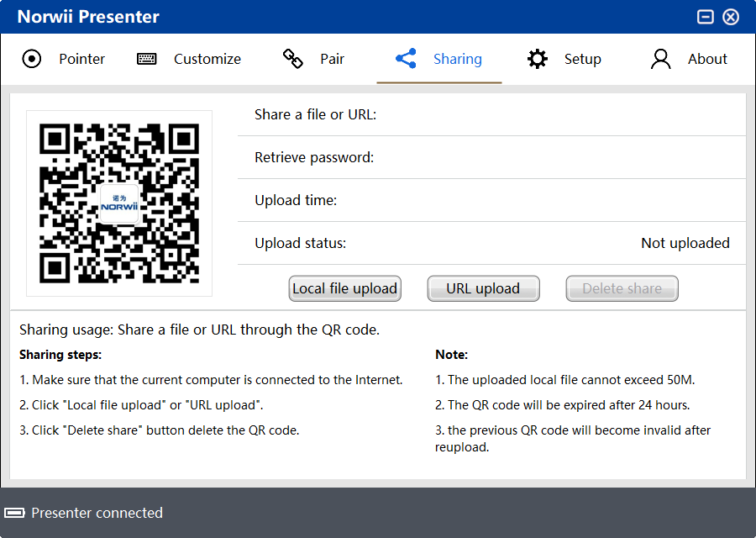Click the "Upload time:" label
756x538 pixels.
tap(296, 200)
